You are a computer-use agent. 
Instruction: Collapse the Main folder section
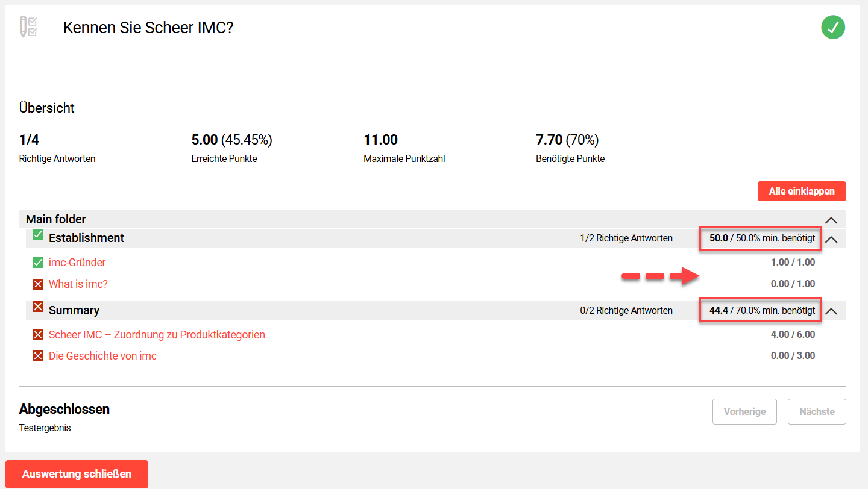click(831, 220)
